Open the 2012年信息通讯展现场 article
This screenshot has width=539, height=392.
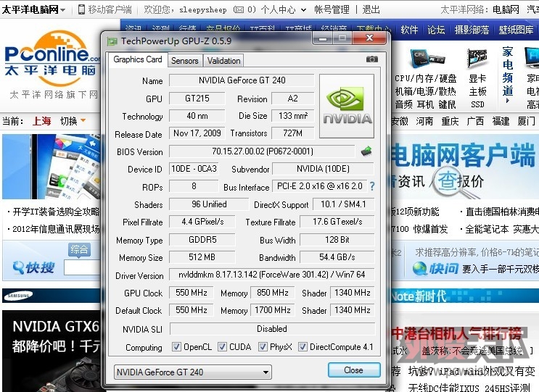point(56,229)
